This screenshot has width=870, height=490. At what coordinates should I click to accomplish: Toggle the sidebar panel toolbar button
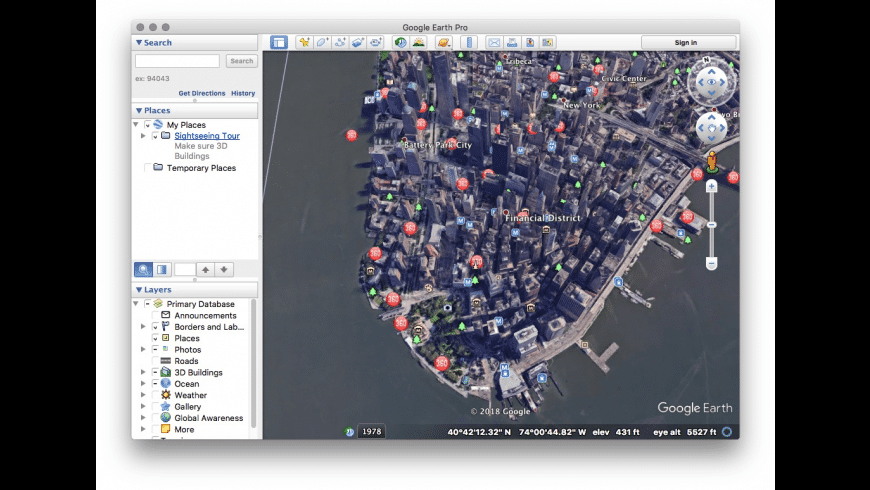[x=278, y=42]
